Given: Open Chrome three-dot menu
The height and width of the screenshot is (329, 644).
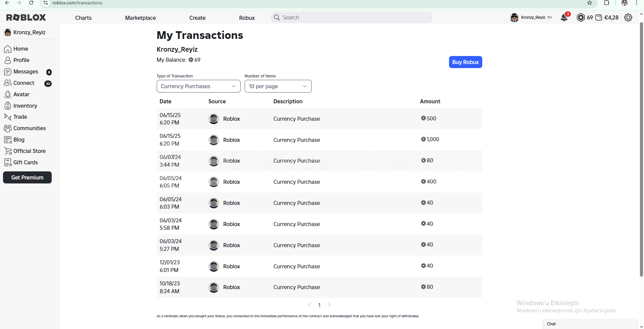Looking at the screenshot, I should coord(637,3).
